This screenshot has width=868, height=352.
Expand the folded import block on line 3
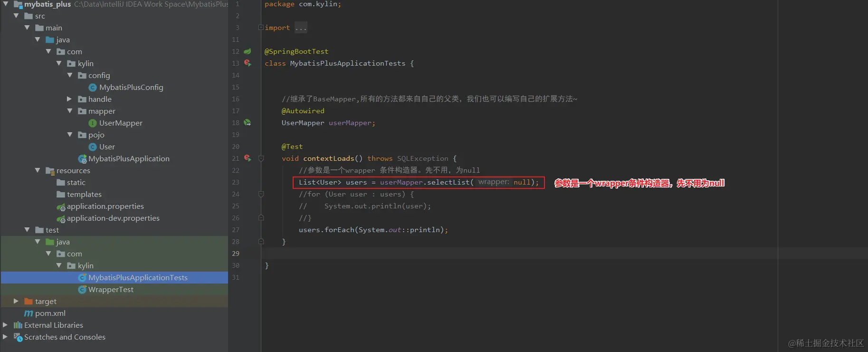point(261,28)
